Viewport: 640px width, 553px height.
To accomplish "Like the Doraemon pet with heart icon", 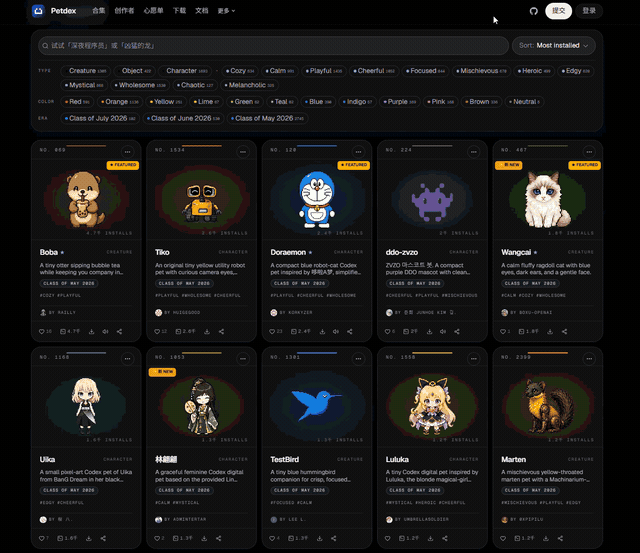I will click(272, 331).
